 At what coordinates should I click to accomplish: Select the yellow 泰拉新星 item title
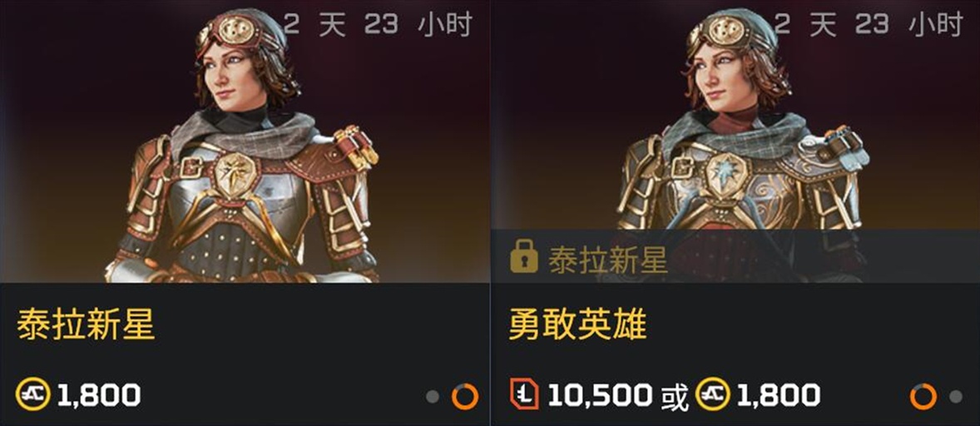tap(86, 324)
